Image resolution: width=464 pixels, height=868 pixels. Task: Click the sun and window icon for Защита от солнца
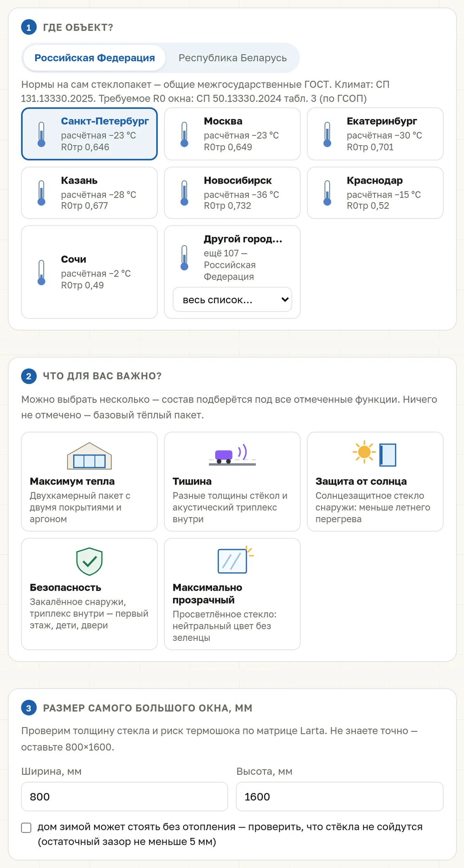375,453
